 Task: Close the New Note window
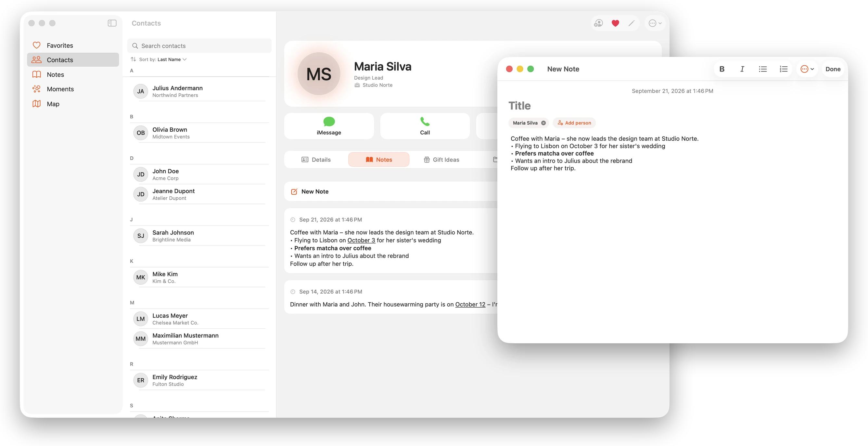(509, 69)
